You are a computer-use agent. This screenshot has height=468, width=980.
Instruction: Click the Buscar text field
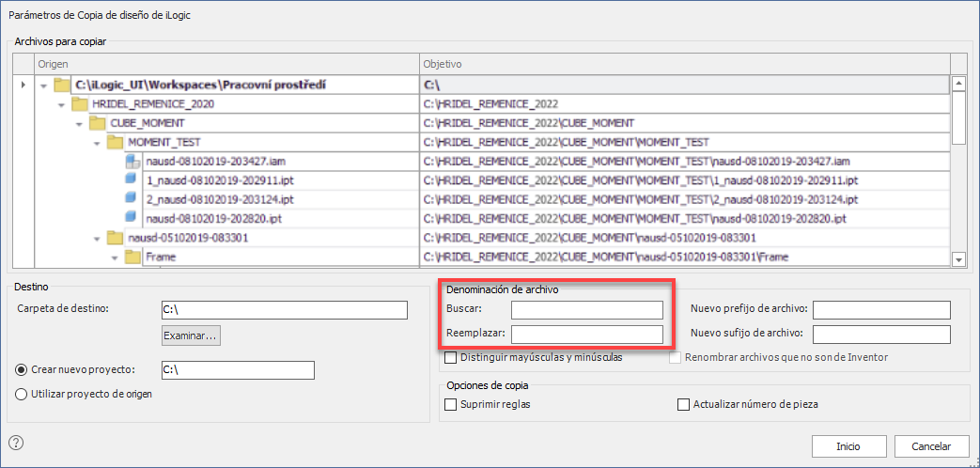587,309
